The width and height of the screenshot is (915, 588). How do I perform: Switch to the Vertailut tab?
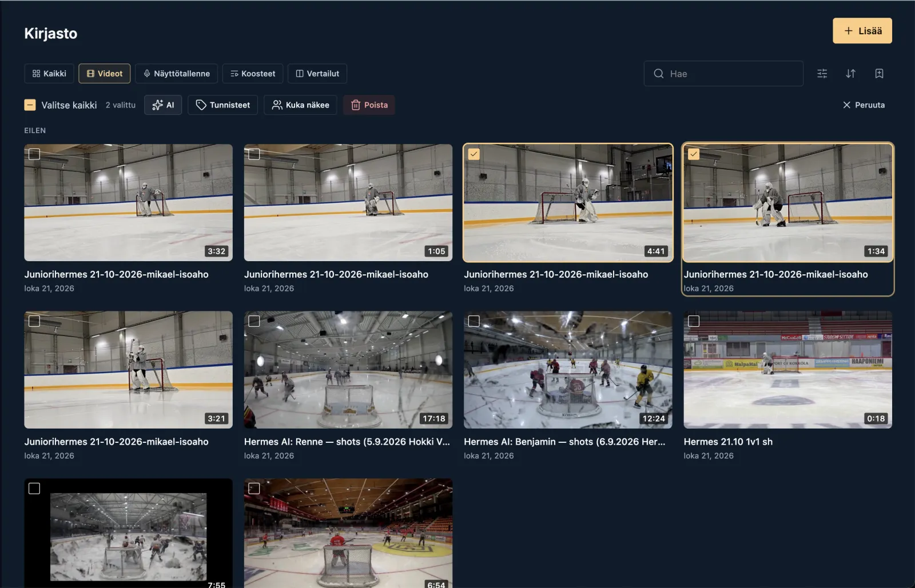[317, 74]
